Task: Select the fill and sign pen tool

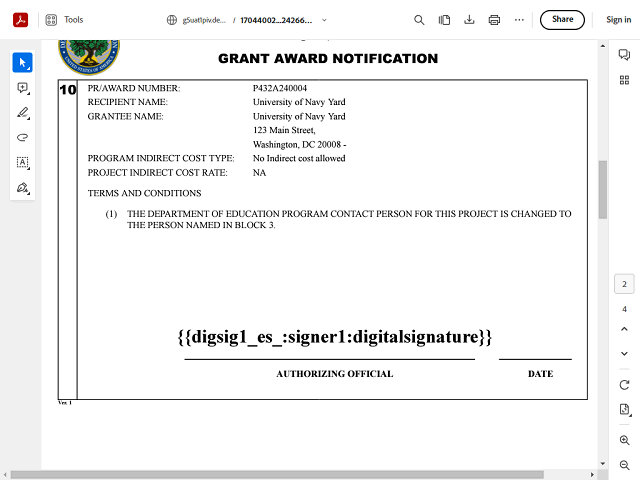Action: (22, 188)
